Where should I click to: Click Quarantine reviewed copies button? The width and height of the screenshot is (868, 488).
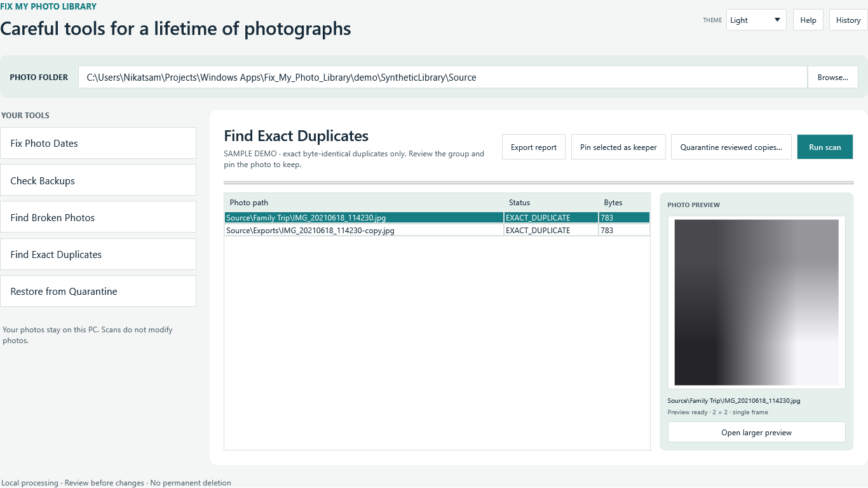[731, 147]
